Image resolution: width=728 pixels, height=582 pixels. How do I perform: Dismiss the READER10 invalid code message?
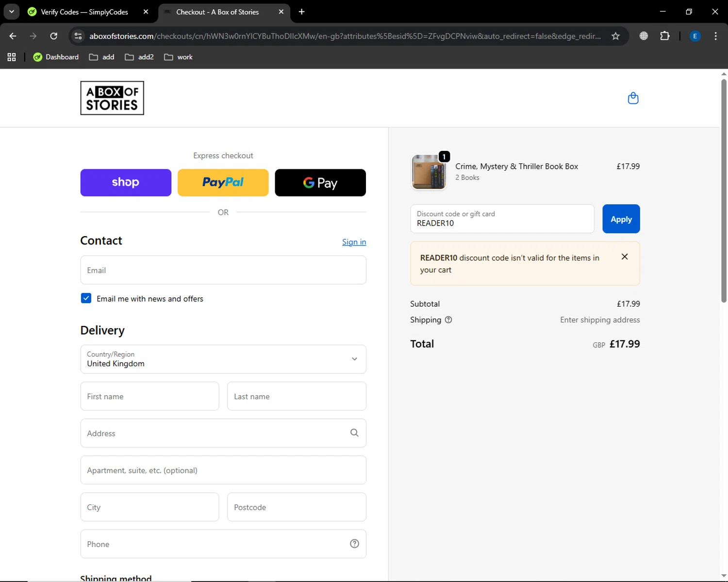coord(625,257)
